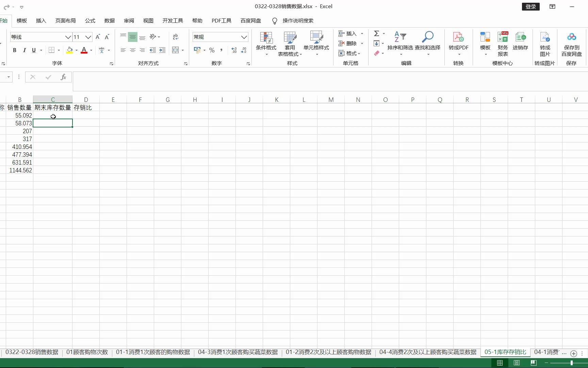Click the wrap text icon
Image resolution: width=588 pixels, height=368 pixels.
tap(176, 37)
